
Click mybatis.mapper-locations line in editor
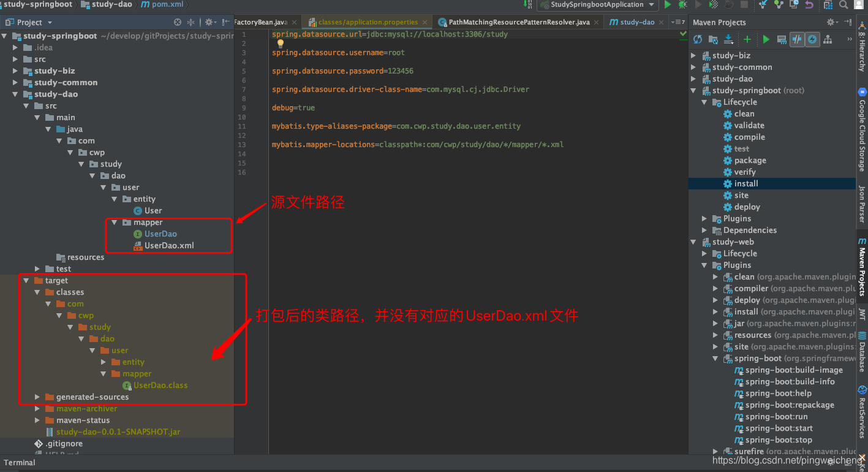[x=418, y=145]
